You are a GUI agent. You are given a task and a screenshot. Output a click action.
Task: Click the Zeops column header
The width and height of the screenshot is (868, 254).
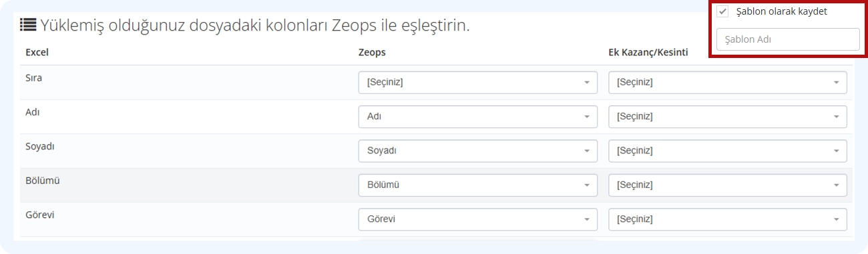(372, 52)
